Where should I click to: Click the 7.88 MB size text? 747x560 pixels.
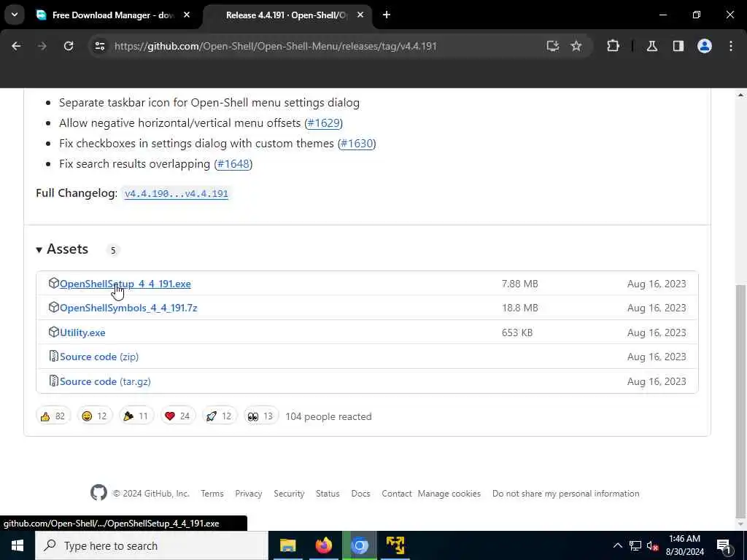(519, 284)
